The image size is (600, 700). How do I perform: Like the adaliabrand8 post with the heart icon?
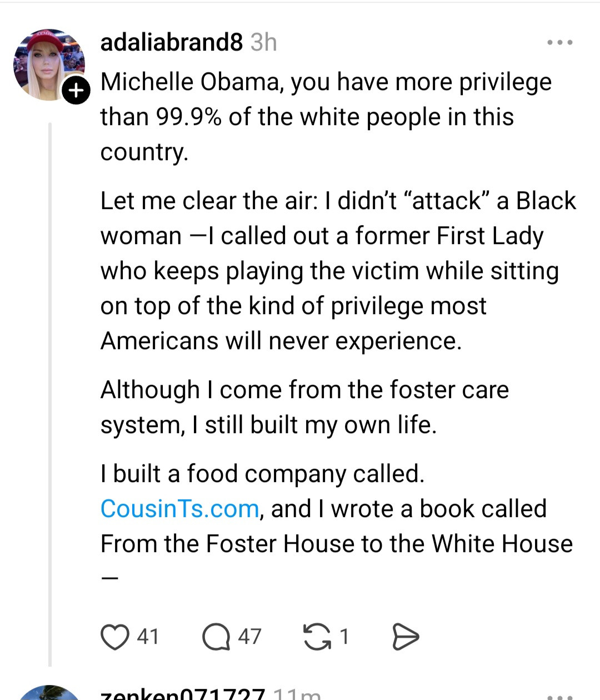(114, 637)
